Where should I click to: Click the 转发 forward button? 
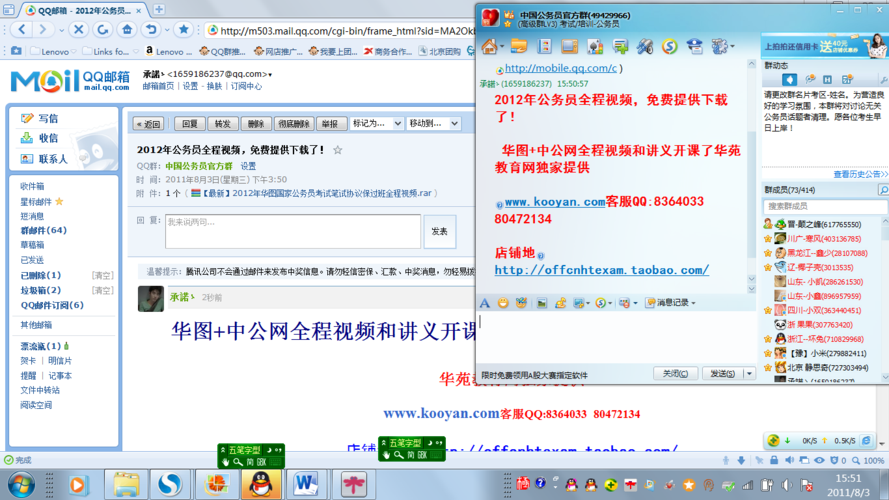pos(223,124)
